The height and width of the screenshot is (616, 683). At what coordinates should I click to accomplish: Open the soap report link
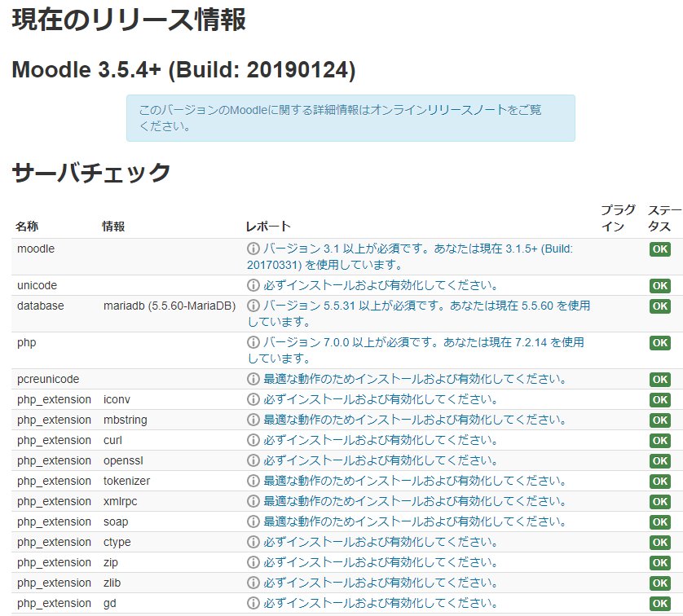click(x=414, y=521)
